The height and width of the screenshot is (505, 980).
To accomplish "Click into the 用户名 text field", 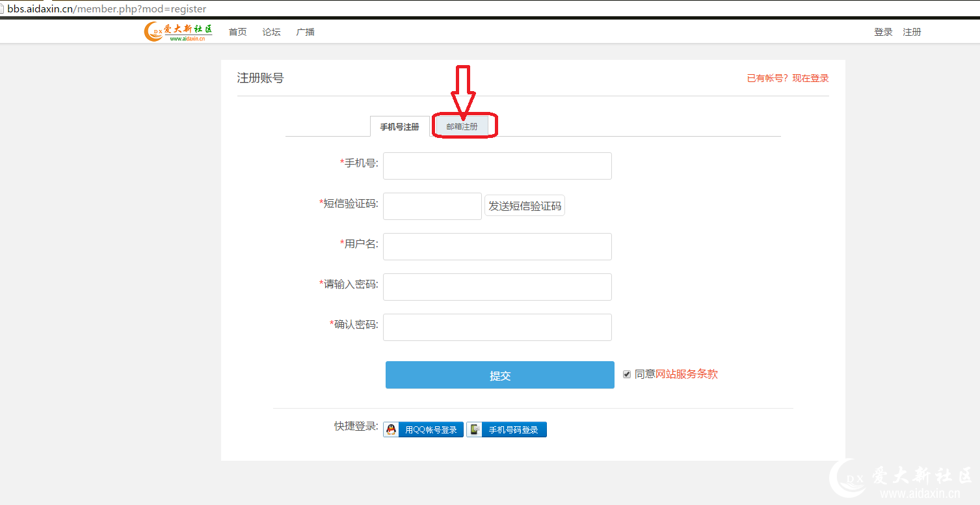I will tap(497, 247).
